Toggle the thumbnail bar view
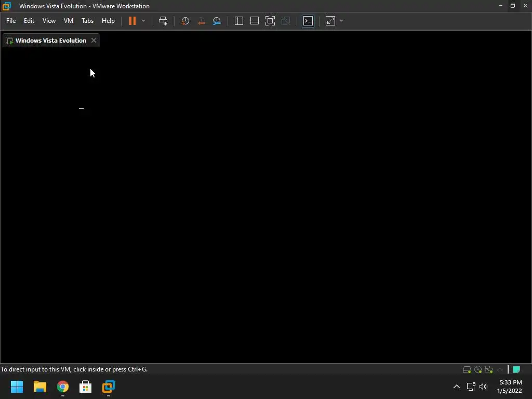Viewport: 532px width, 399px height. [x=255, y=21]
